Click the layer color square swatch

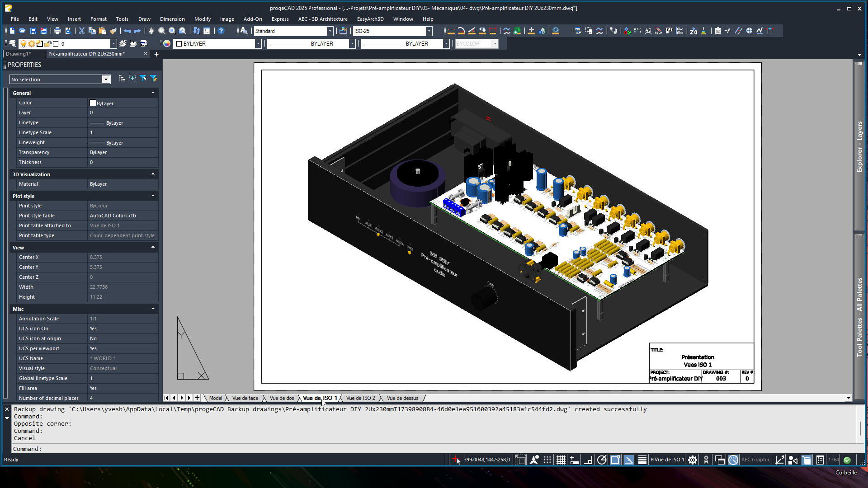coord(56,44)
